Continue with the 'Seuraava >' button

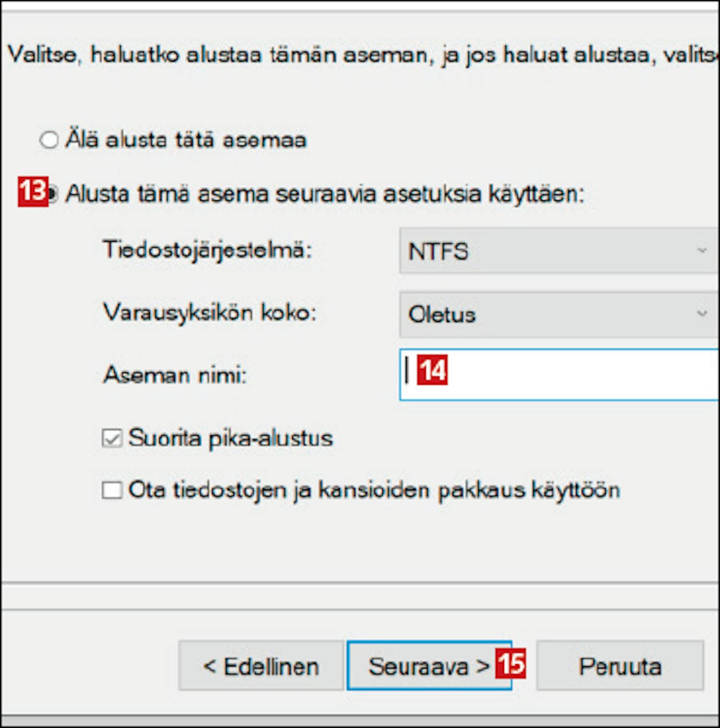[429, 666]
